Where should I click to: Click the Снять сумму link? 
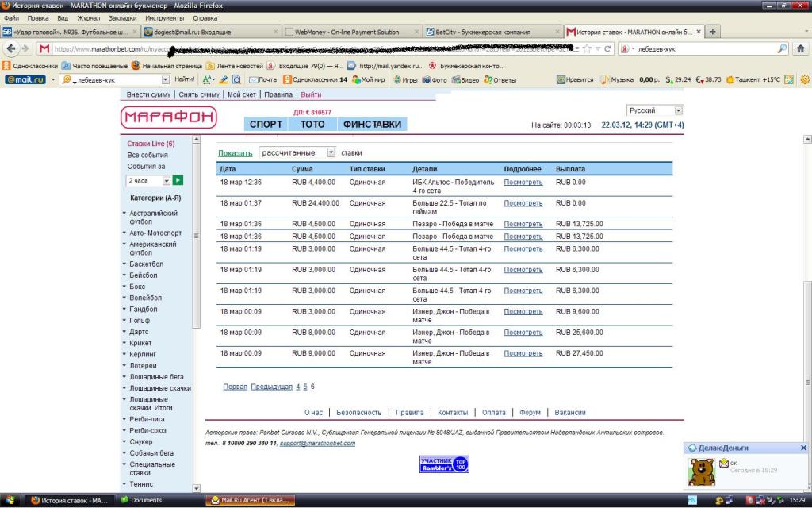pyautogui.click(x=199, y=95)
